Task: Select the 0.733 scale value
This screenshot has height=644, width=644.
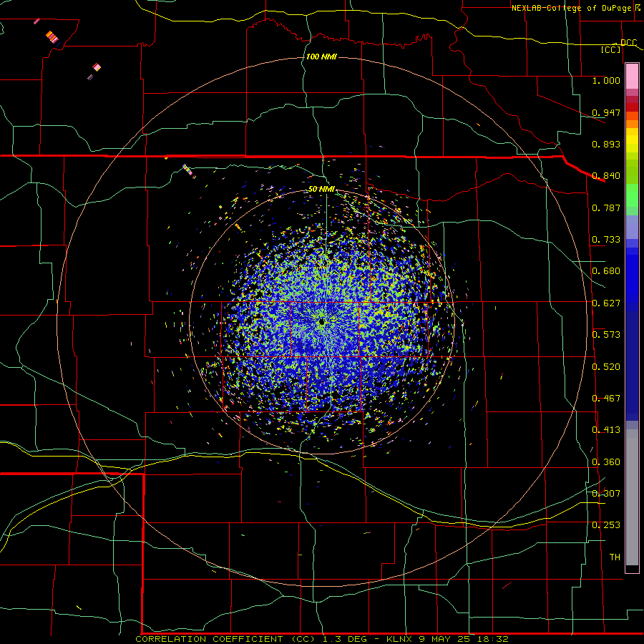Action: click(x=606, y=239)
